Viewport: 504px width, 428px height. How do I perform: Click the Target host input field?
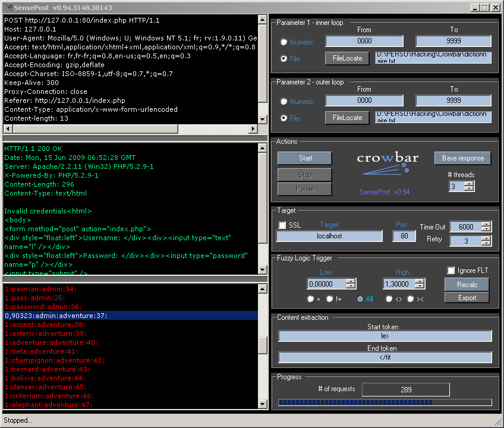[x=329, y=236]
